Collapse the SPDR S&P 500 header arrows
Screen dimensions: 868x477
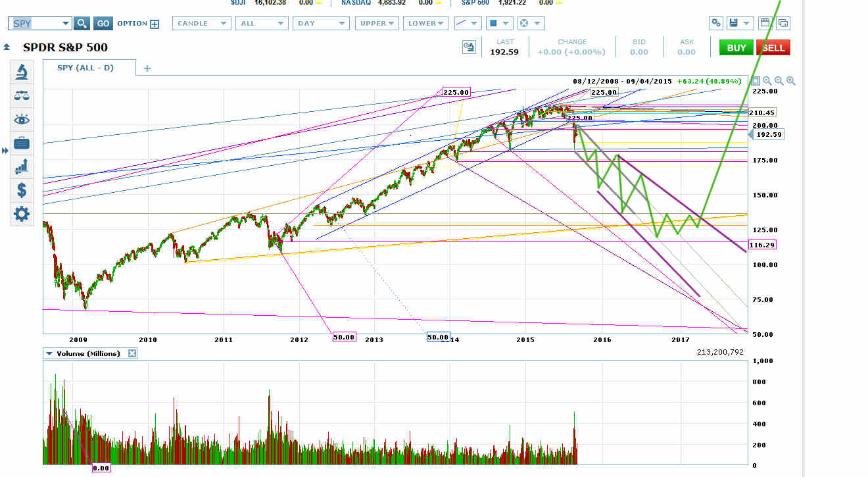[x=7, y=47]
